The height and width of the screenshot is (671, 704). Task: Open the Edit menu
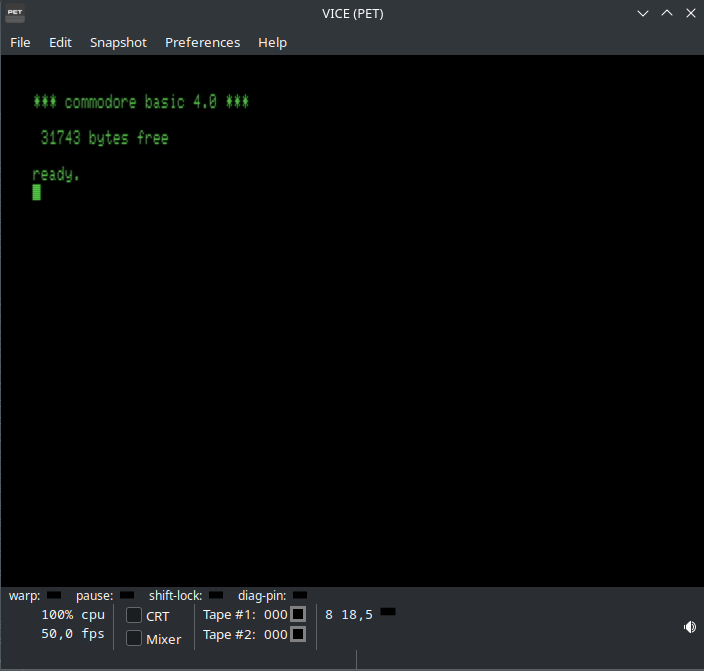60,42
